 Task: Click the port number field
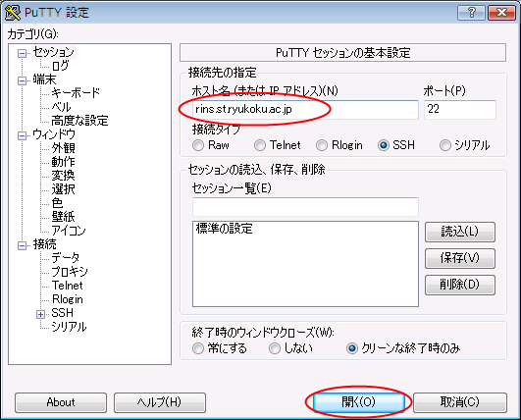[460, 109]
